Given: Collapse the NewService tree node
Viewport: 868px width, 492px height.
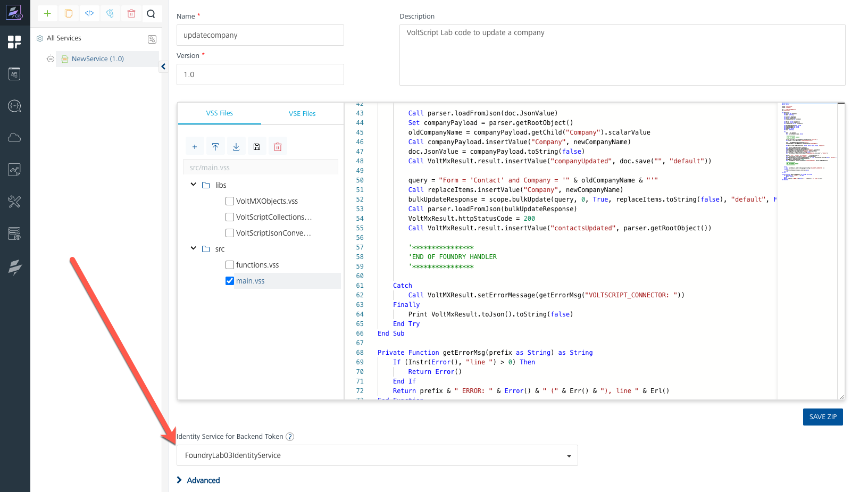Looking at the screenshot, I should point(51,59).
